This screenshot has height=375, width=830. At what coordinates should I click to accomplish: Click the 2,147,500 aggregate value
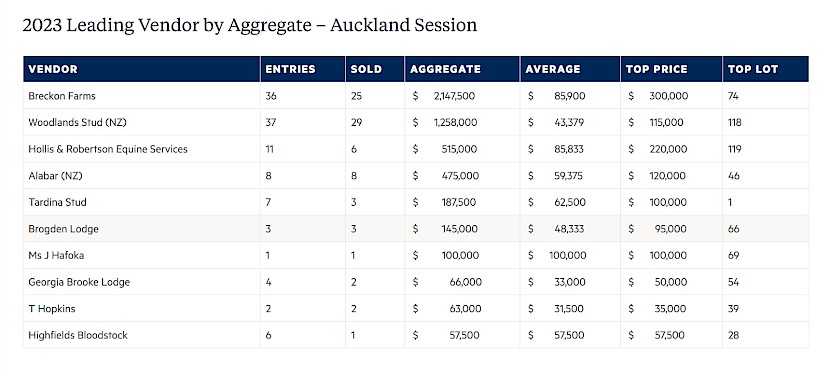[x=454, y=96]
